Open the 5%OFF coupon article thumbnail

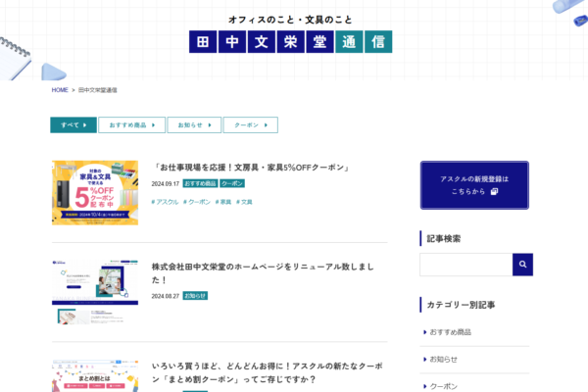point(95,193)
